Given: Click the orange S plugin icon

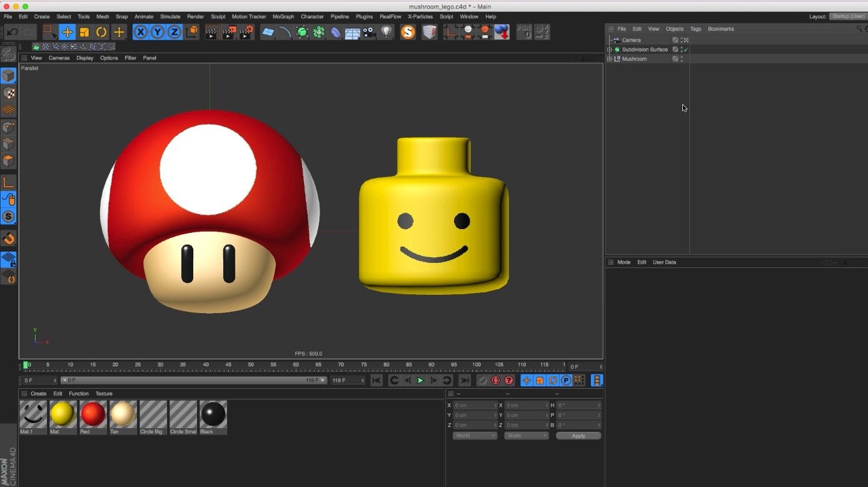Looking at the screenshot, I should (408, 32).
